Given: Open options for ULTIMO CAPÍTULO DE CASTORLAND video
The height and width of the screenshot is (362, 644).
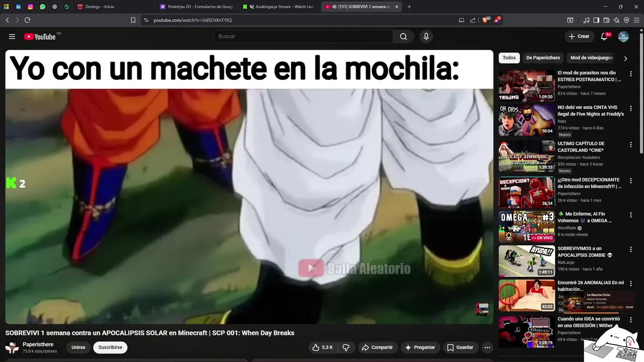Looking at the screenshot, I should tap(630, 144).
